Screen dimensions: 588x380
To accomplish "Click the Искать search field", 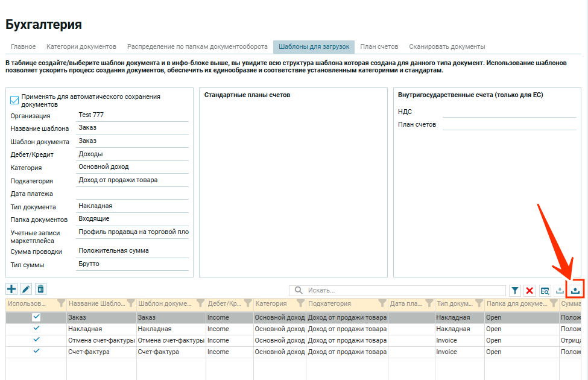I will tap(404, 291).
